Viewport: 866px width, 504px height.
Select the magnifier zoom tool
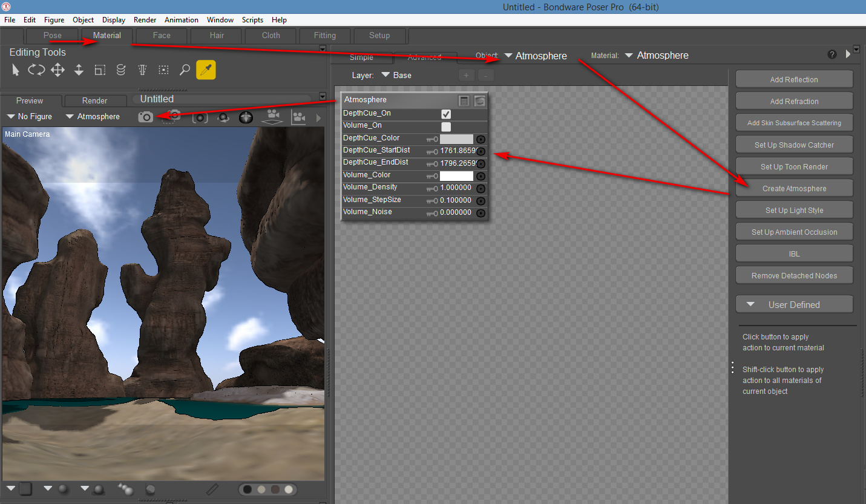[185, 70]
